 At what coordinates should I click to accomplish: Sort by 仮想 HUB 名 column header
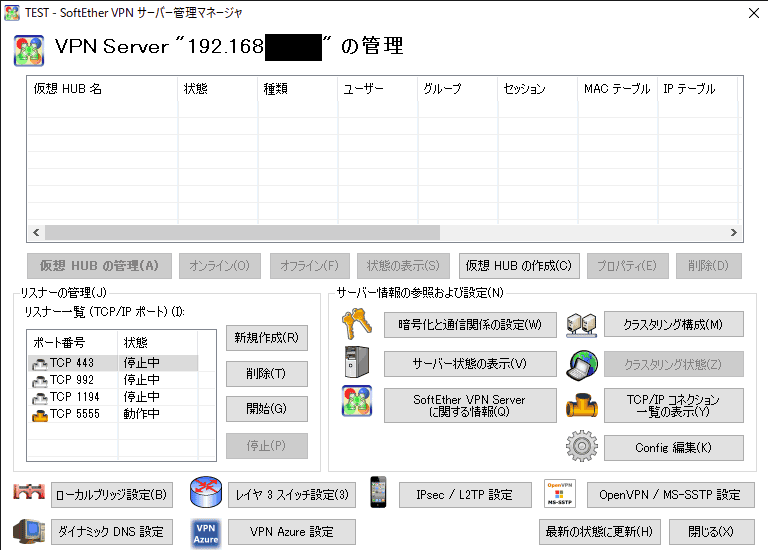(102, 89)
